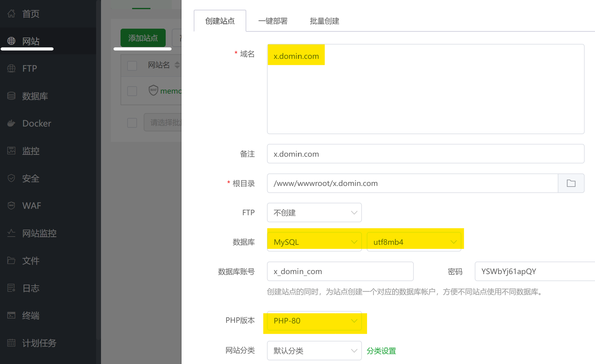
Task: Click the green 添加站点 button
Action: (x=143, y=38)
